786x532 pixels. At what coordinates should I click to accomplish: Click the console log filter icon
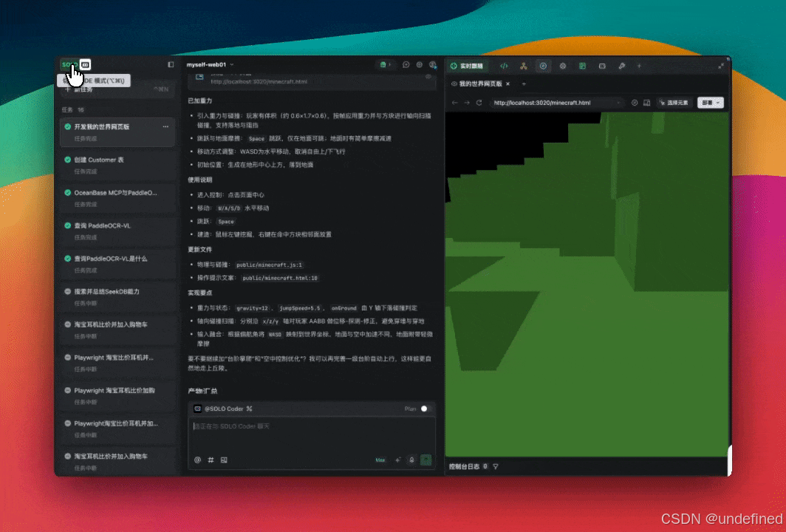point(495,466)
